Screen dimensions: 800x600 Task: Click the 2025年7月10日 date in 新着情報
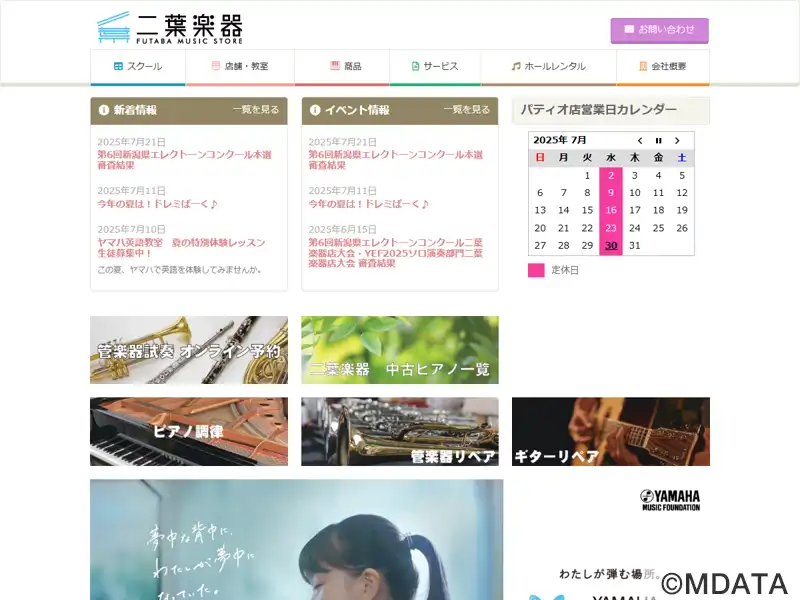[x=132, y=230]
